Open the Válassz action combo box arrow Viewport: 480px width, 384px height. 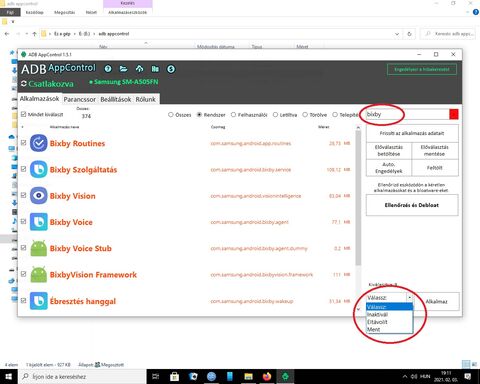point(409,297)
